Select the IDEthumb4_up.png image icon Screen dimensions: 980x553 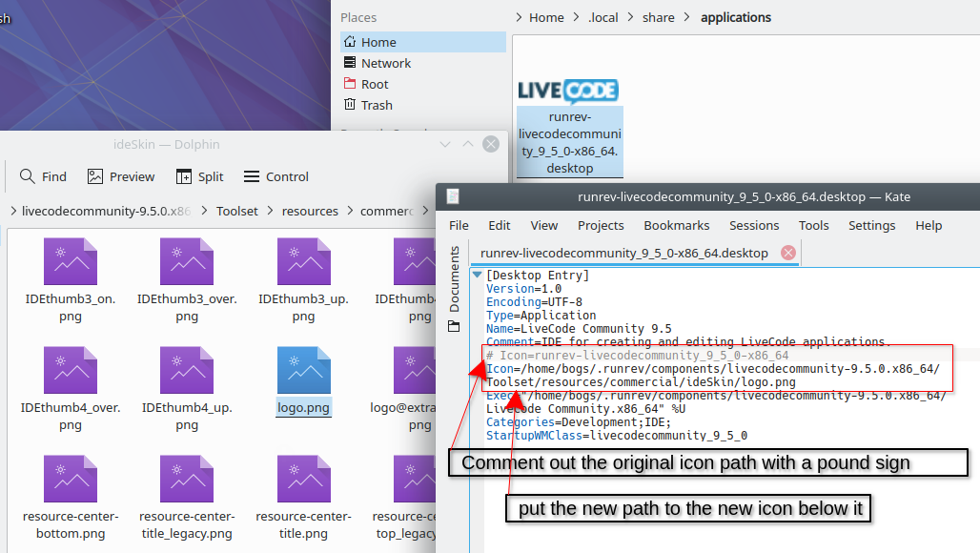[x=186, y=370]
